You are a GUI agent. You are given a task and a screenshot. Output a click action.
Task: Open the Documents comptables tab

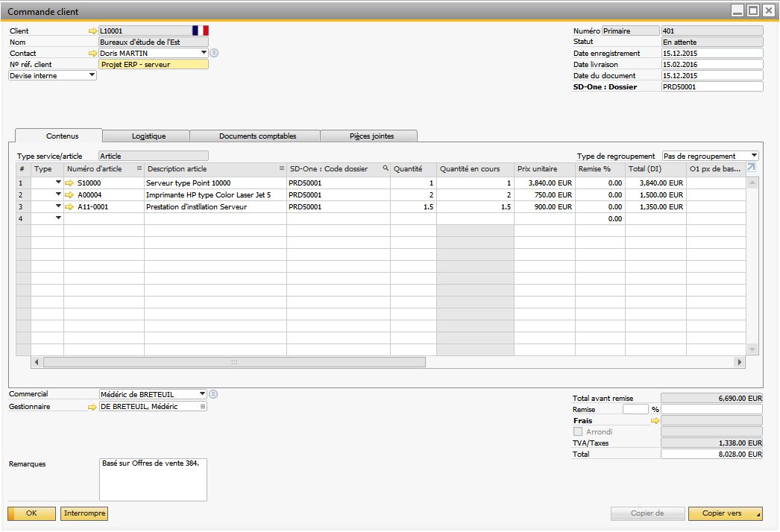pyautogui.click(x=257, y=136)
